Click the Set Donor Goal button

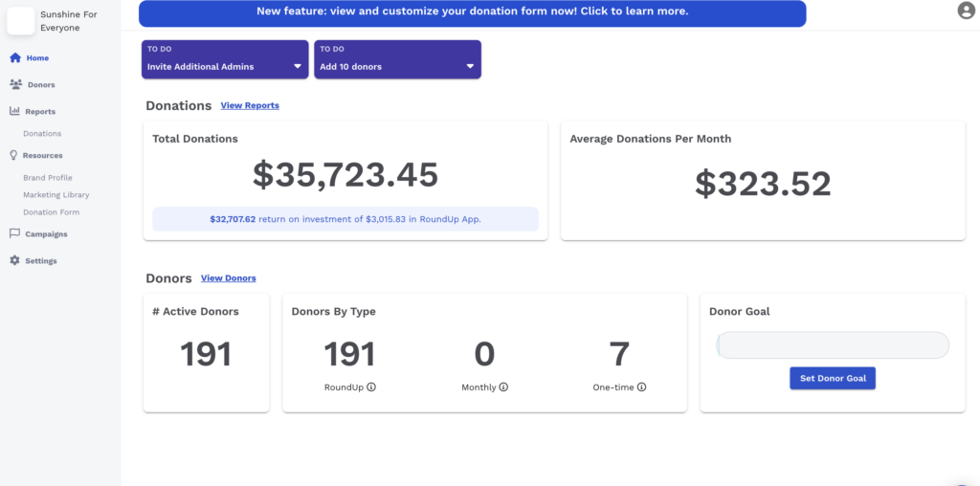(833, 378)
